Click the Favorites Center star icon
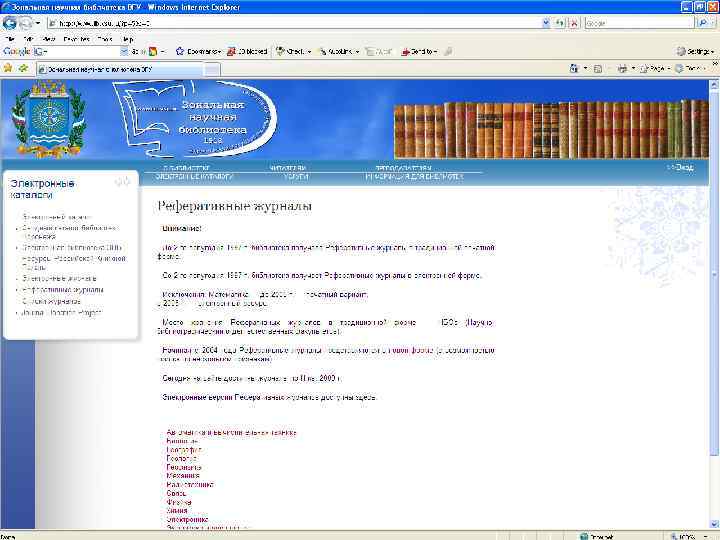The image size is (720, 540). [x=8, y=68]
